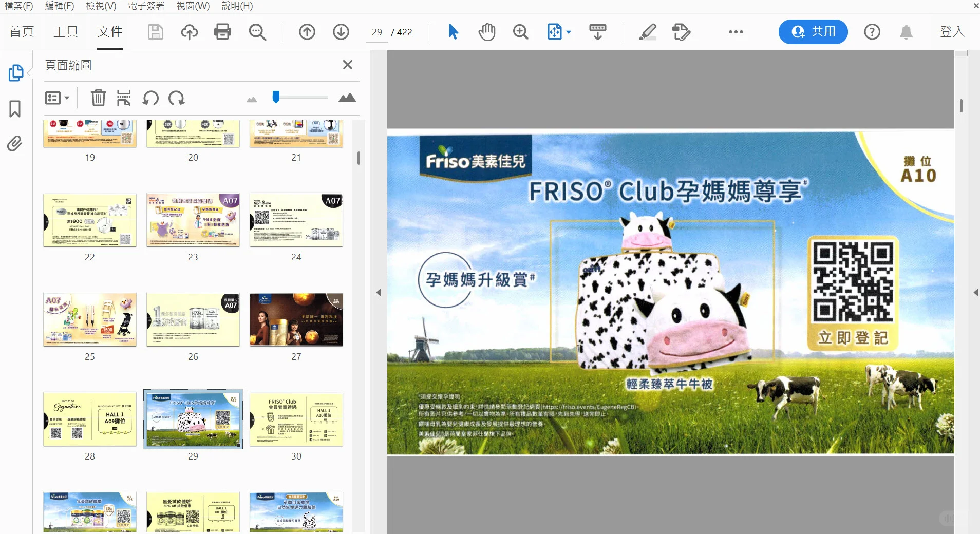Click the reduce thumbnail size icon

click(x=252, y=99)
